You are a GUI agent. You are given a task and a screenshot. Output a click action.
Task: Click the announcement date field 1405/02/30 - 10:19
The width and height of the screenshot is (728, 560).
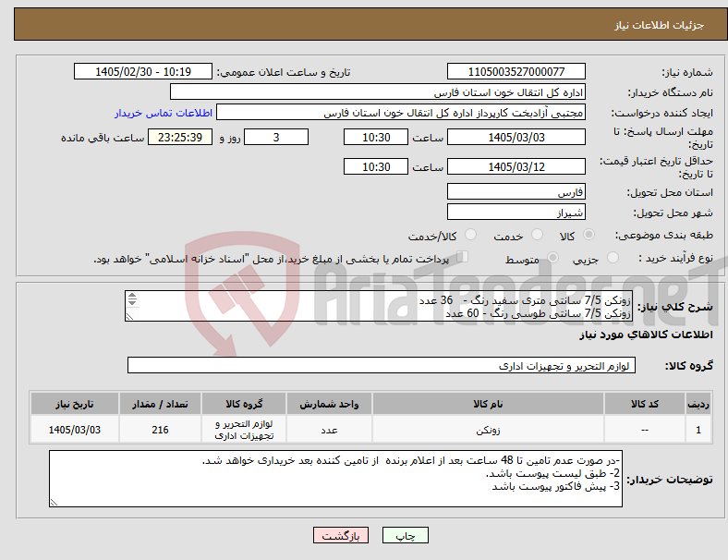pos(143,72)
